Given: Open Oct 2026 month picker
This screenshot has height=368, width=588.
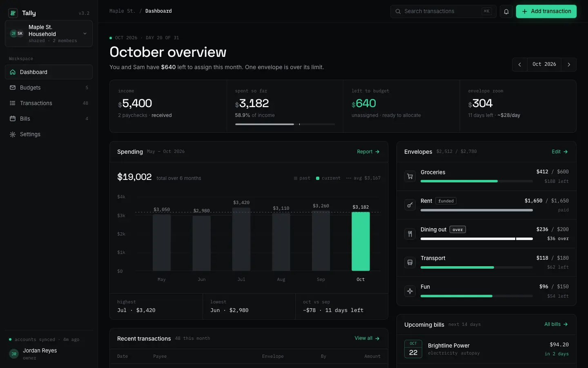Looking at the screenshot, I should point(544,65).
